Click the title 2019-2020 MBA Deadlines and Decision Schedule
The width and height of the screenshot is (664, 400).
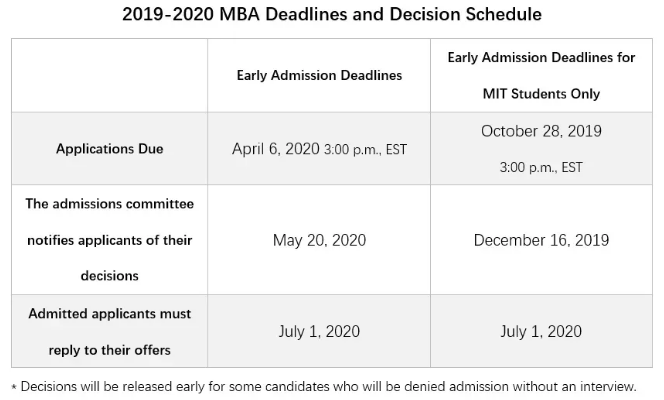[332, 14]
